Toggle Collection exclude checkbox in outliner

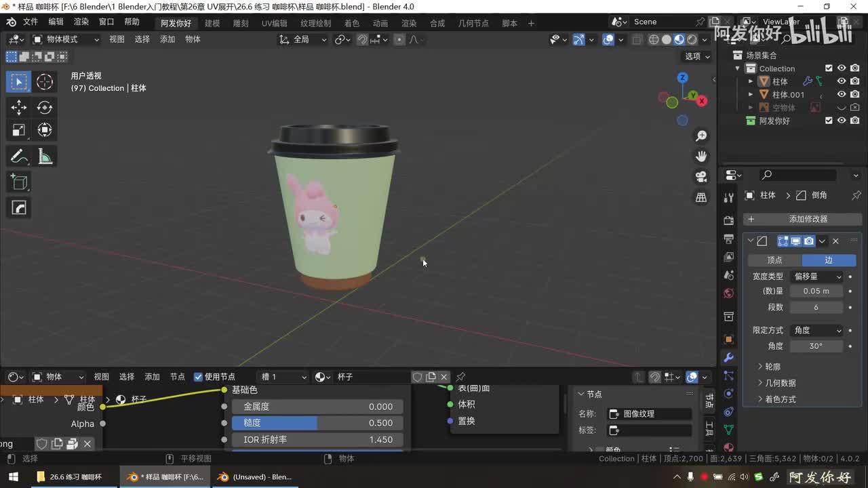click(x=829, y=68)
